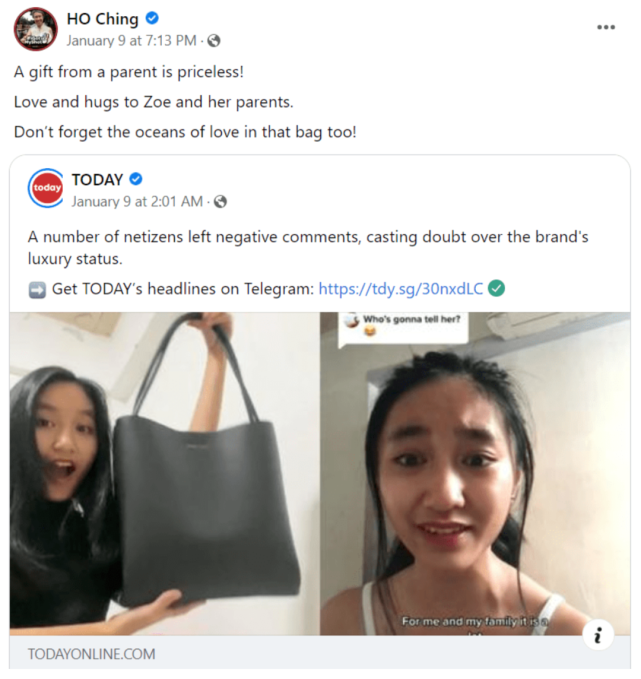Image resolution: width=641 pixels, height=679 pixels.
Task: Click the January 9 at 7:13 PM timestamp
Action: pyautogui.click(x=131, y=41)
